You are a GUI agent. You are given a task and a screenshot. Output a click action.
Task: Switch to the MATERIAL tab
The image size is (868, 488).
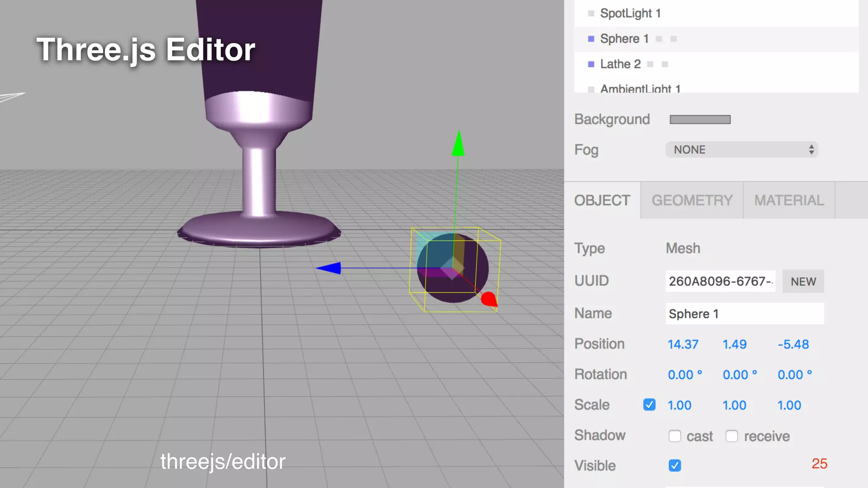tap(789, 200)
